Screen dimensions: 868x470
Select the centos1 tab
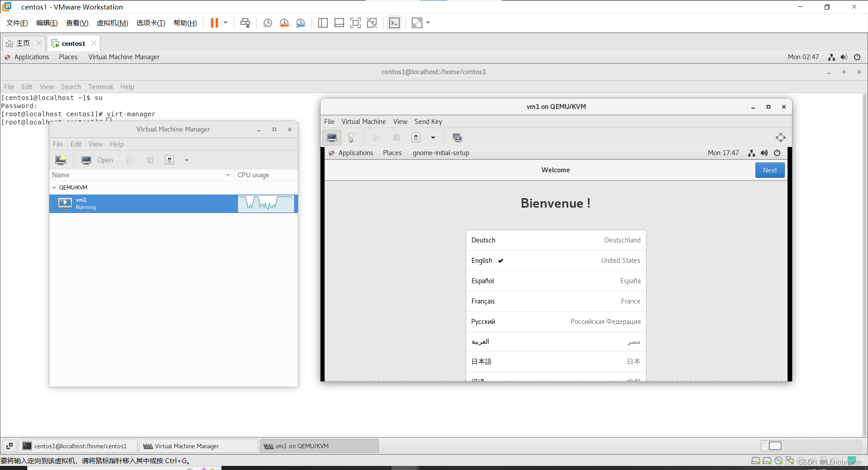[73, 43]
